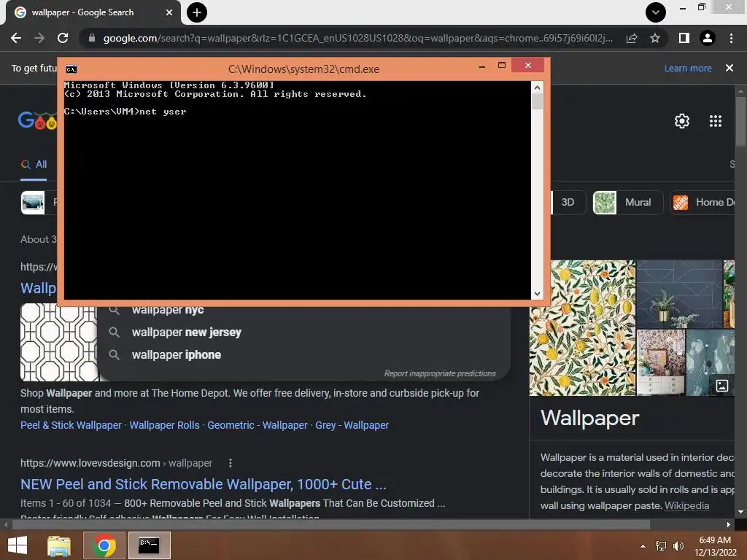747x560 pixels.
Task: Minimize the cmd.exe window
Action: pos(482,66)
